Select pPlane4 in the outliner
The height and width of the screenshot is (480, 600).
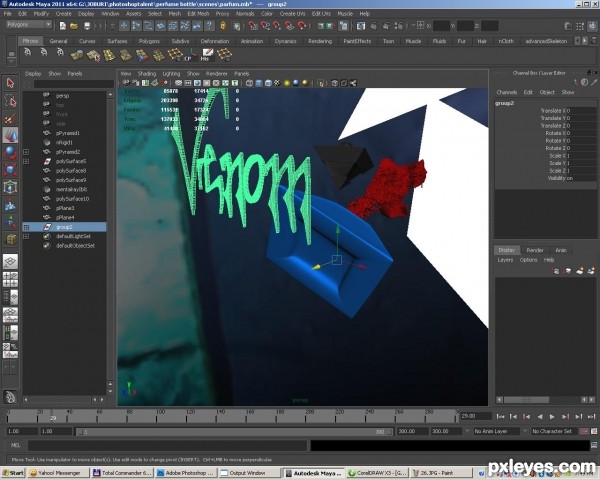tap(64, 218)
